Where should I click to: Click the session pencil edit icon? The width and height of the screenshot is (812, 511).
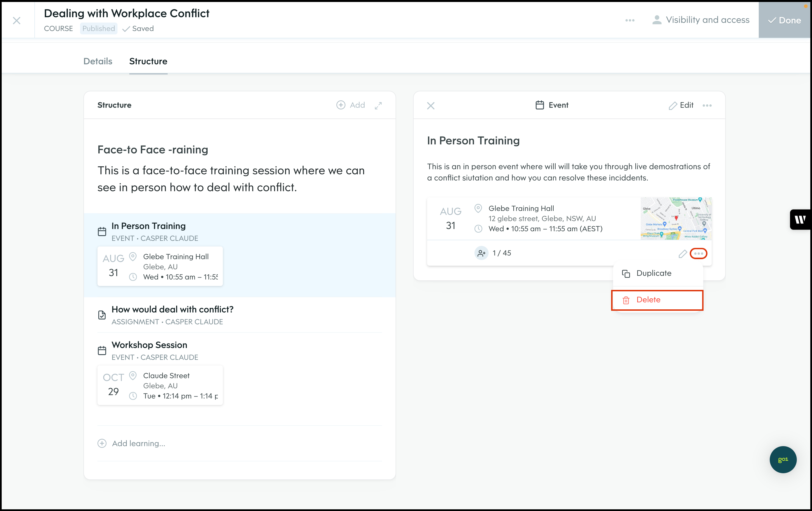(x=683, y=254)
